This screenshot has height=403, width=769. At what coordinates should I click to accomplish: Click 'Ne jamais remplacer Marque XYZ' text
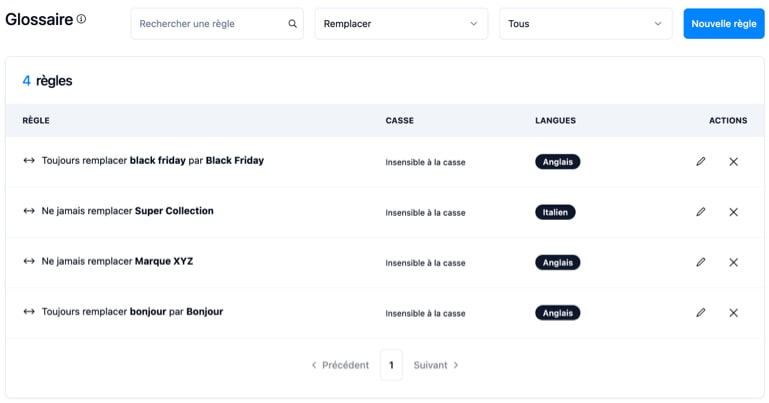[x=117, y=261]
